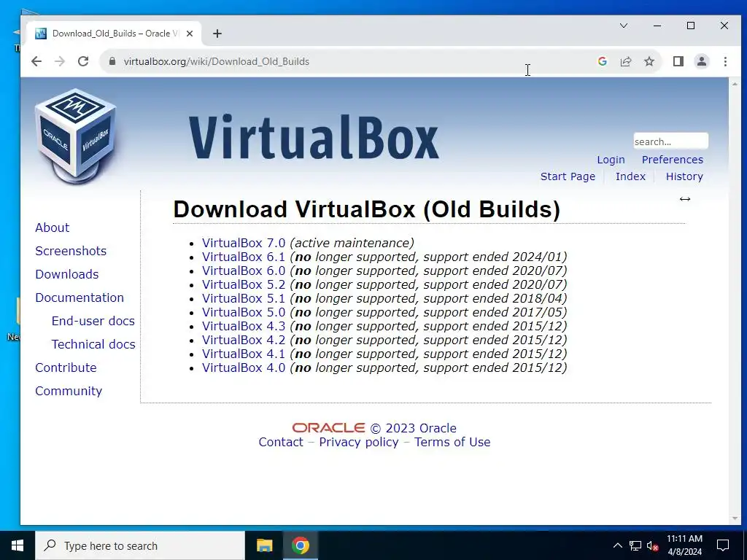The image size is (747, 560).
Task: Click Chrome icon on taskbar
Action: point(301,545)
